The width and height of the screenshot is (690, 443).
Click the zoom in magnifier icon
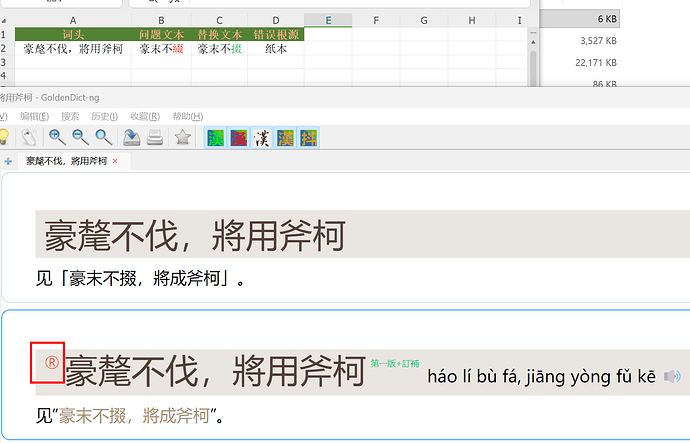[58, 137]
